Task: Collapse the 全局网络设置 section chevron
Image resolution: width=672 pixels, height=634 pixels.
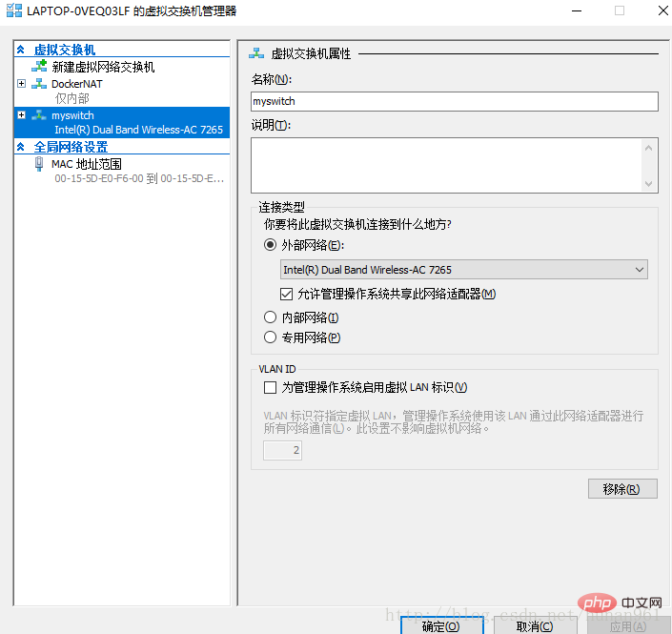Action: 21,147
